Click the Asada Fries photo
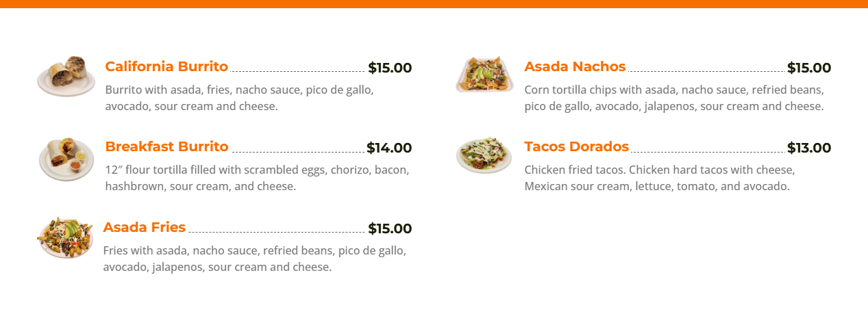 [65, 237]
